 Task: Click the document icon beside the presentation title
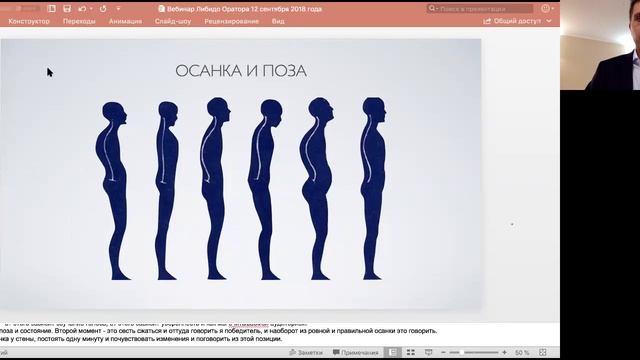coord(162,9)
